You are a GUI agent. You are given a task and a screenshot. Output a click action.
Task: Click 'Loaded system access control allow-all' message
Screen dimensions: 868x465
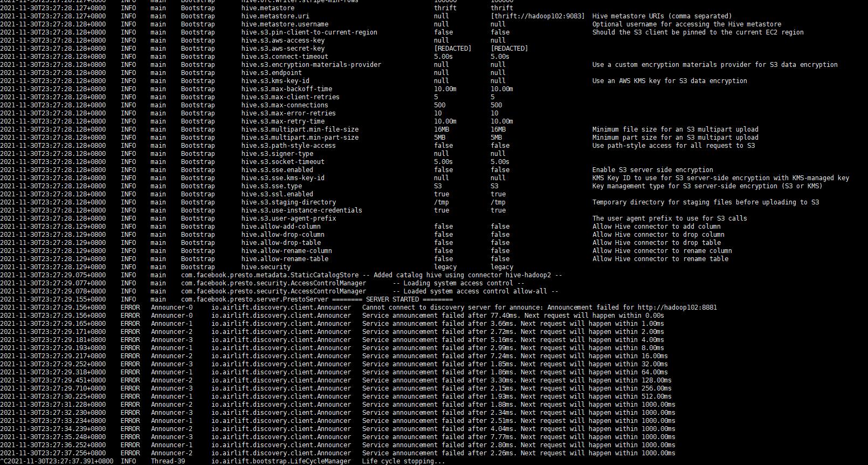476,291
